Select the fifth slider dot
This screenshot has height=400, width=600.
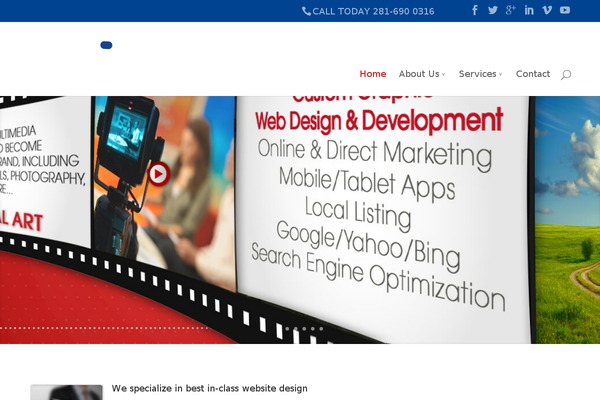pyautogui.click(x=321, y=328)
